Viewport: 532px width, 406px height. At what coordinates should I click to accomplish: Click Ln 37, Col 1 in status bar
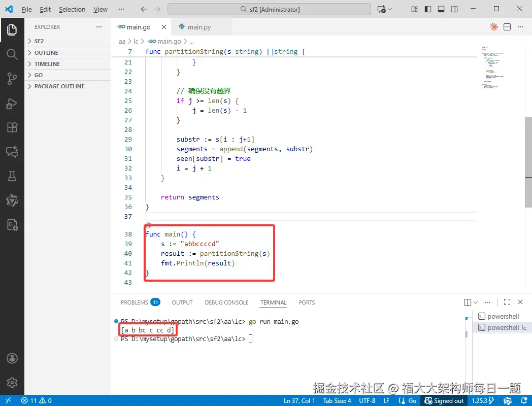[300, 400]
